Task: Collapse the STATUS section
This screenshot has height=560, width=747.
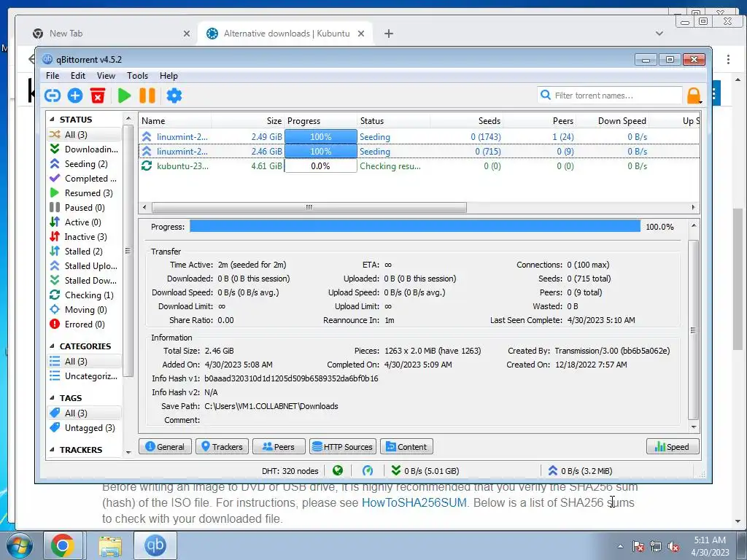Action: (x=52, y=120)
